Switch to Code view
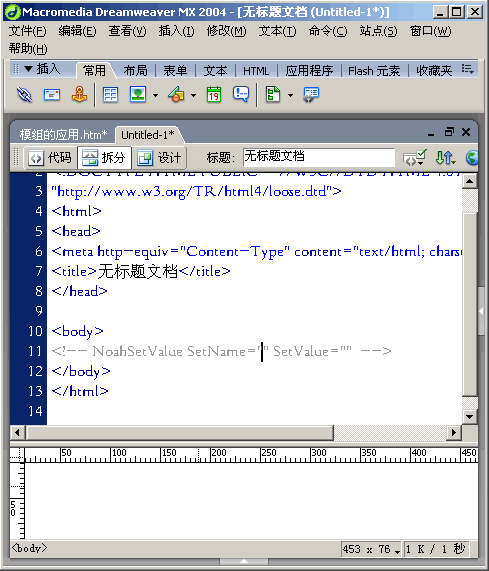489x571 pixels. pyautogui.click(x=50, y=158)
